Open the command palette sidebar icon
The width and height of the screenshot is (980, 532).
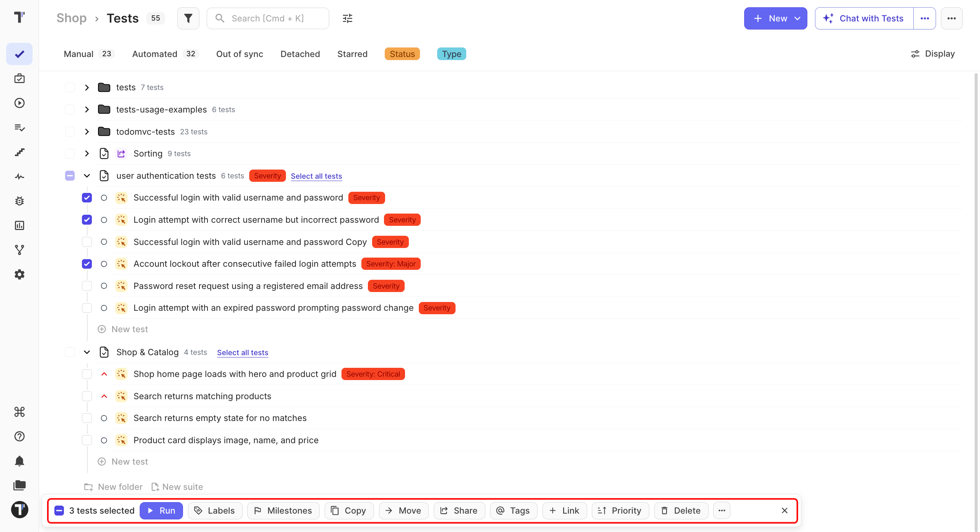(20, 412)
